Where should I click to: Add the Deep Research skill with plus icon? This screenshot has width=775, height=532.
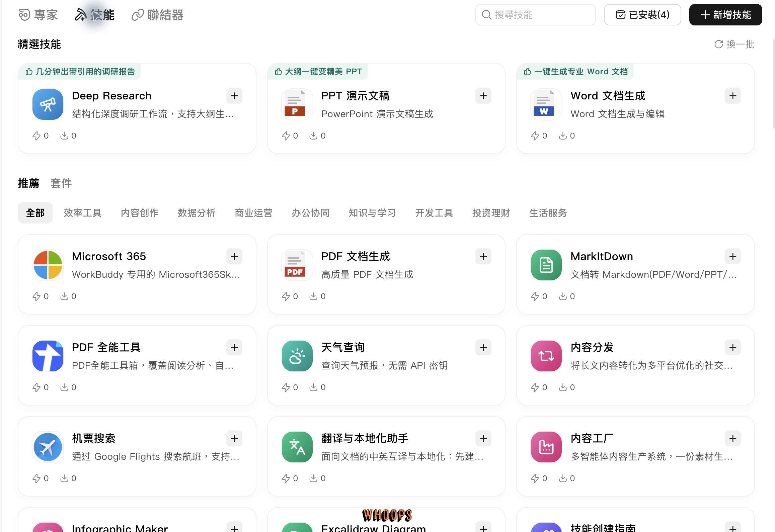pos(234,96)
